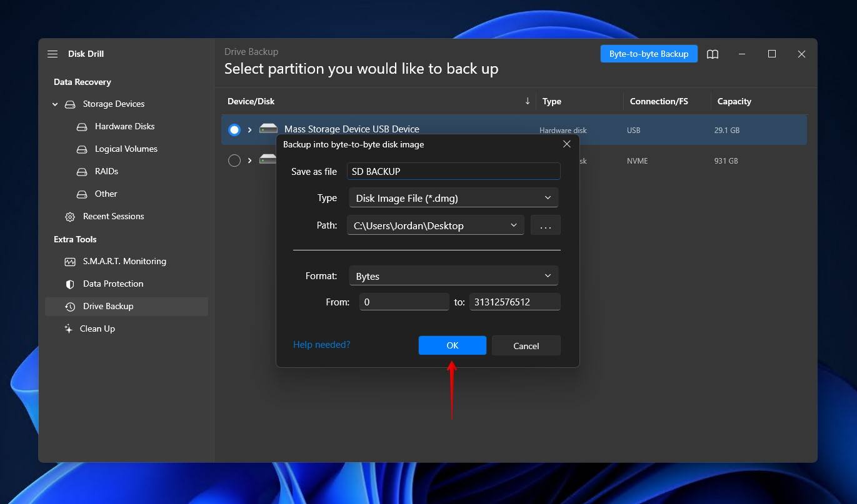Open Hardware Disks in sidebar
Screen dimensions: 857x504
click(x=124, y=126)
